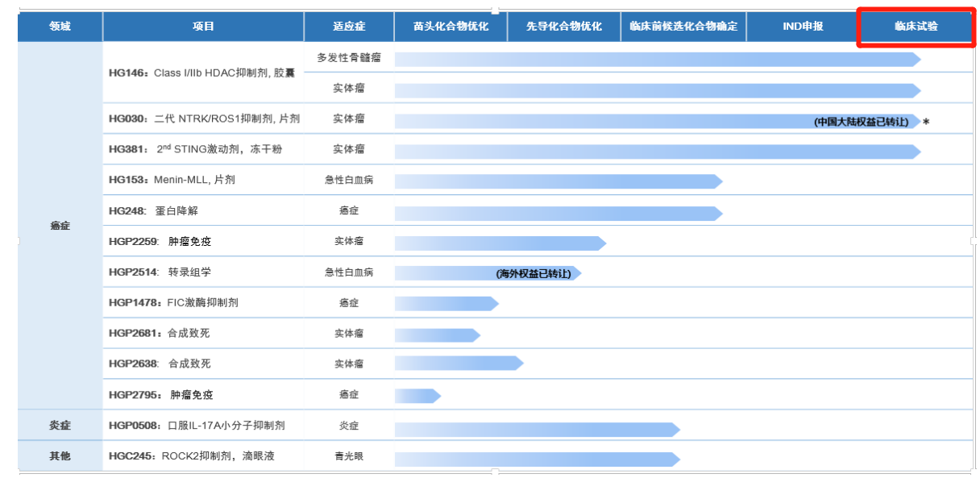The image size is (980, 478).
Task: Click the 炎症 cell in the 领域 column
Action: coord(60,425)
